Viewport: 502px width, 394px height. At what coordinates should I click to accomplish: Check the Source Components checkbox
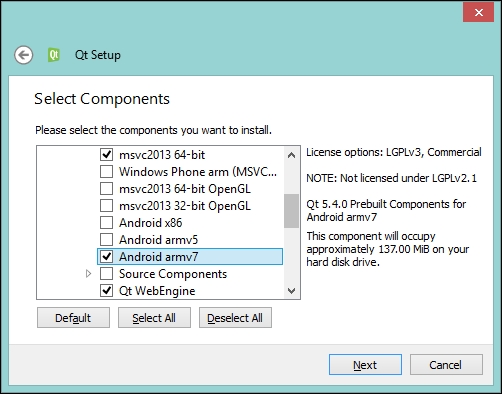(106, 274)
